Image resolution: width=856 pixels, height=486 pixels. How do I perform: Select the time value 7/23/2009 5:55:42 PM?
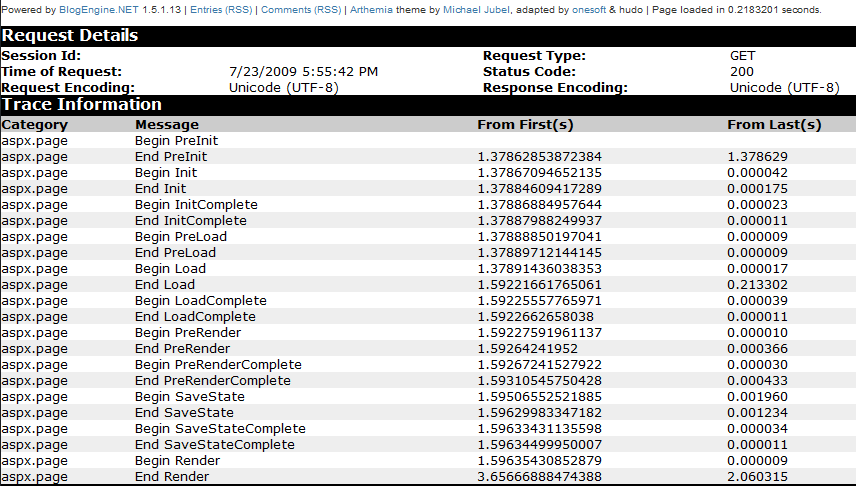click(x=304, y=72)
